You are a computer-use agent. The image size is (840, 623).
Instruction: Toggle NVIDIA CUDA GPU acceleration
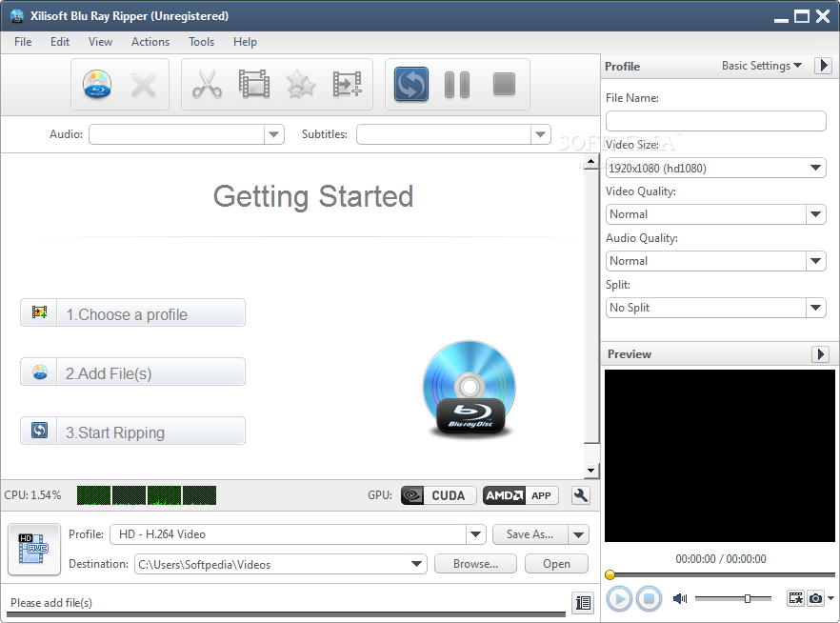point(438,495)
